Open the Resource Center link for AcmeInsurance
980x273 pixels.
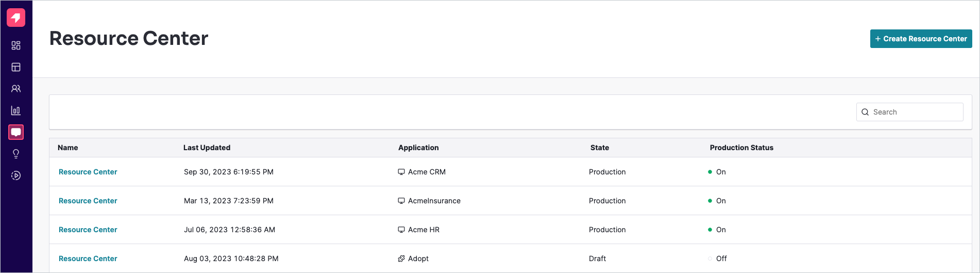click(x=88, y=201)
